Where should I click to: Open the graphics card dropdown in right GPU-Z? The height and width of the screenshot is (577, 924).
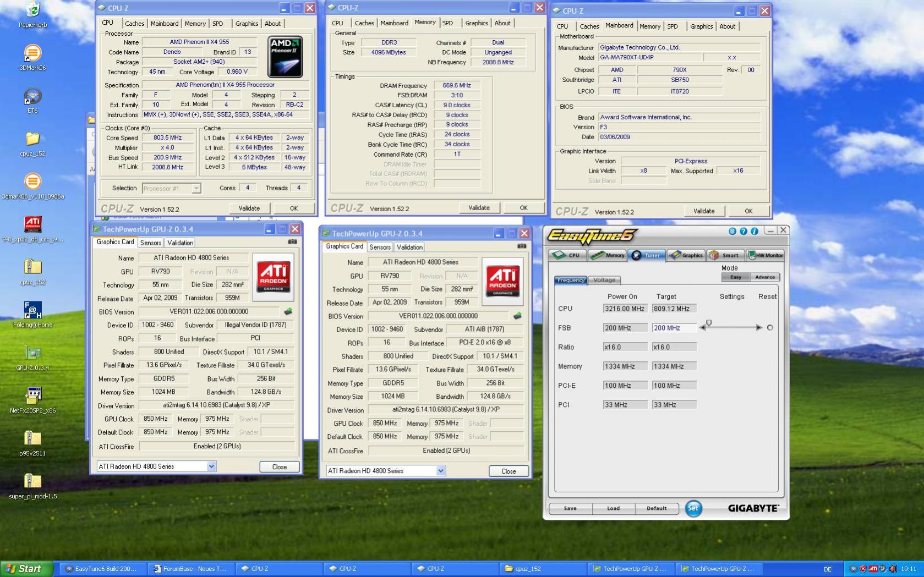pyautogui.click(x=441, y=471)
